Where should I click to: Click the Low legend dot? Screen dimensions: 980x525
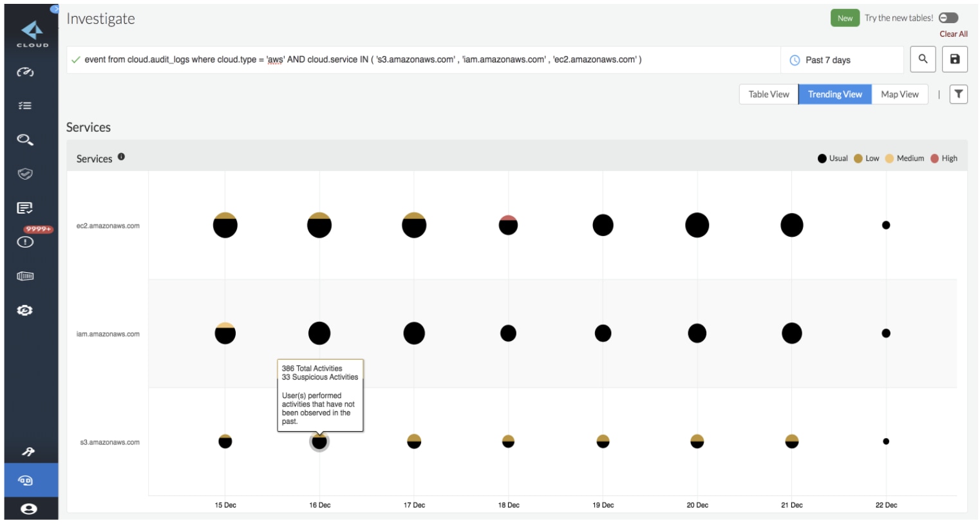858,158
